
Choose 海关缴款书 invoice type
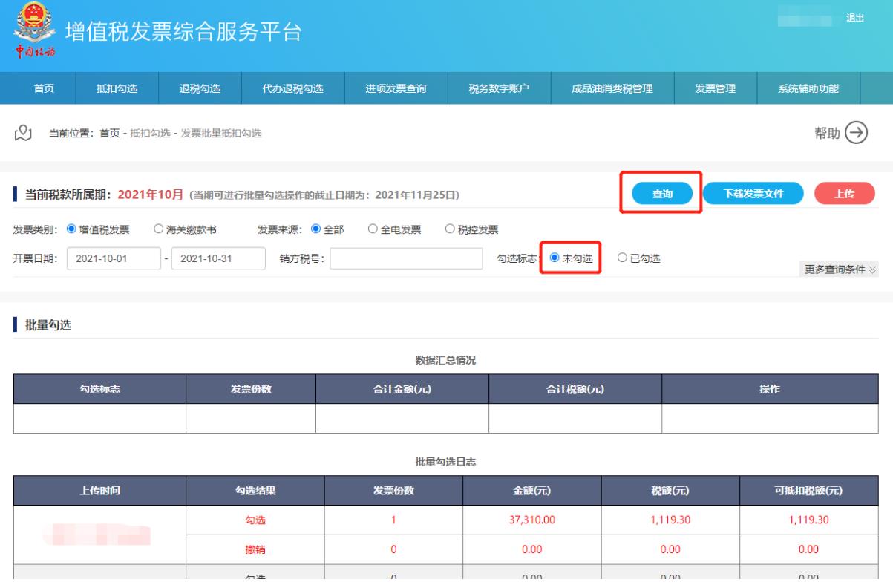158,229
